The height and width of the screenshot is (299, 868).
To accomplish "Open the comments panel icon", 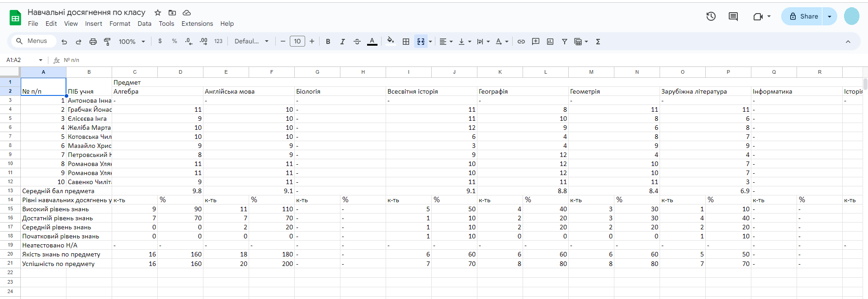I will tap(733, 17).
